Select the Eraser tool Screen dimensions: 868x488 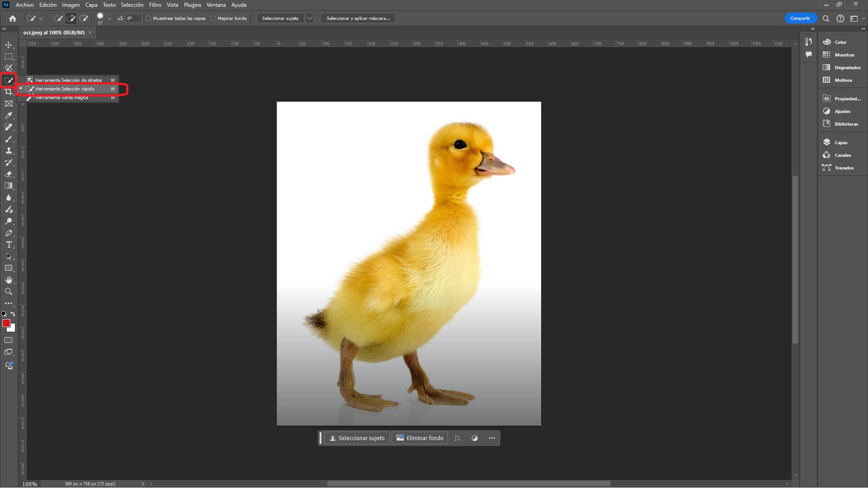point(9,174)
